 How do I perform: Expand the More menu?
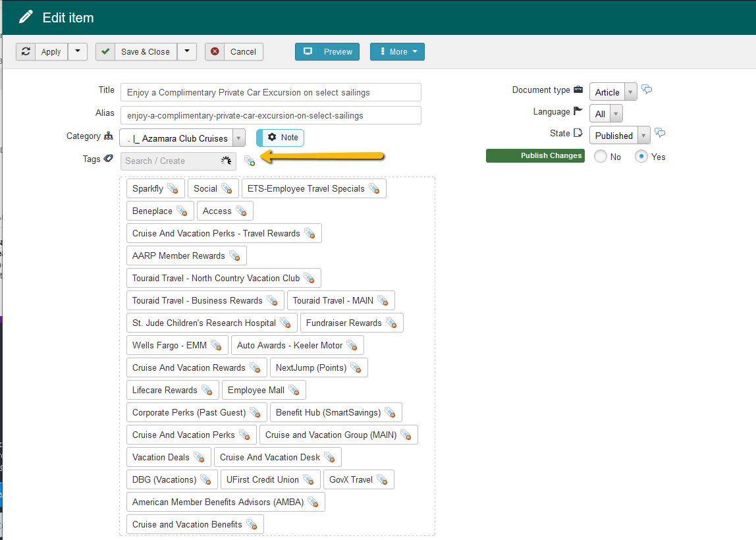point(398,51)
